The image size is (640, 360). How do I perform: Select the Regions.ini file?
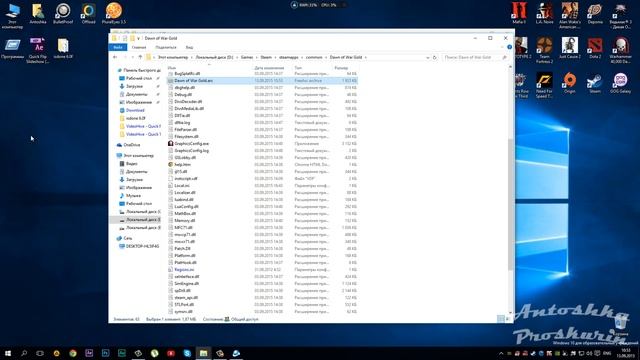184,270
